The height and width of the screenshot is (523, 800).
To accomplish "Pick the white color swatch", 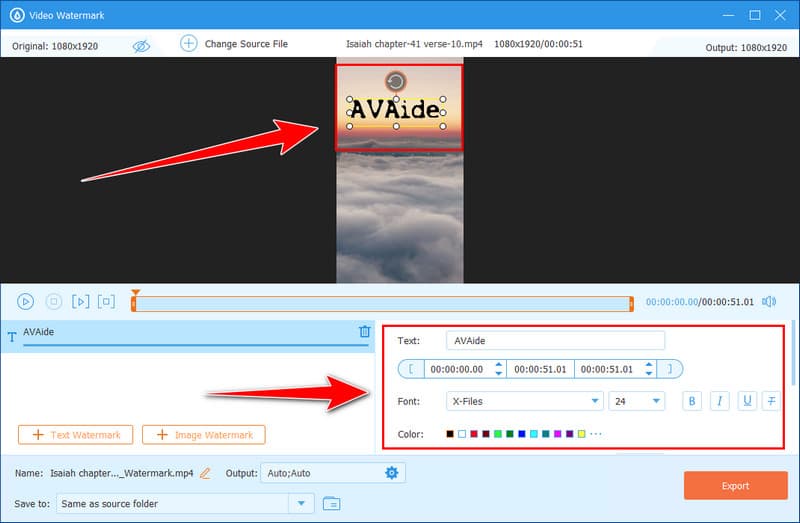I will point(462,434).
